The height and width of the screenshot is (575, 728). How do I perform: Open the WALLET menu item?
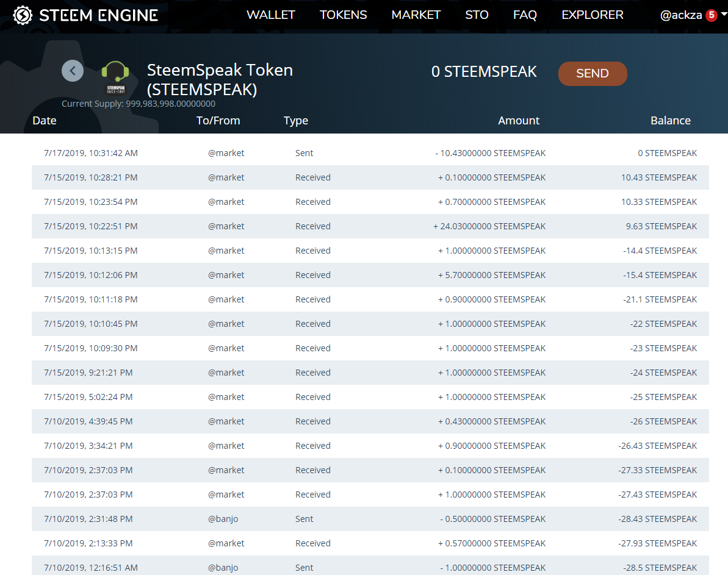tap(271, 15)
